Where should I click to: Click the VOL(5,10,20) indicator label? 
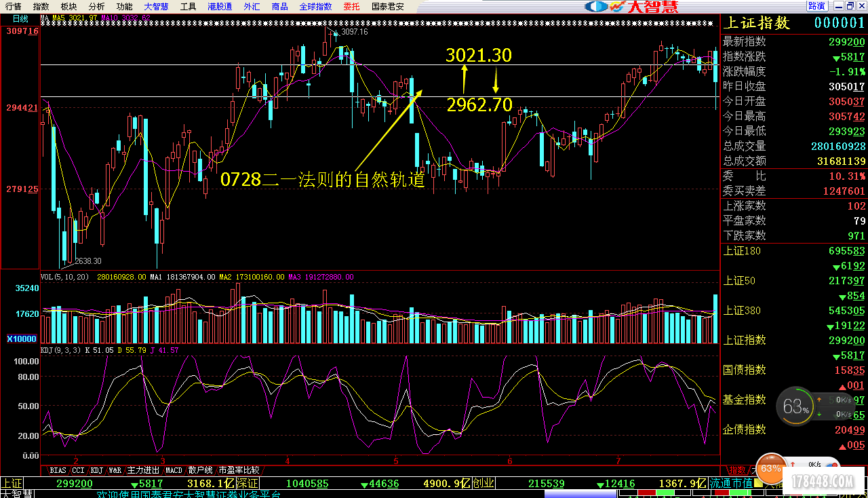coord(66,277)
